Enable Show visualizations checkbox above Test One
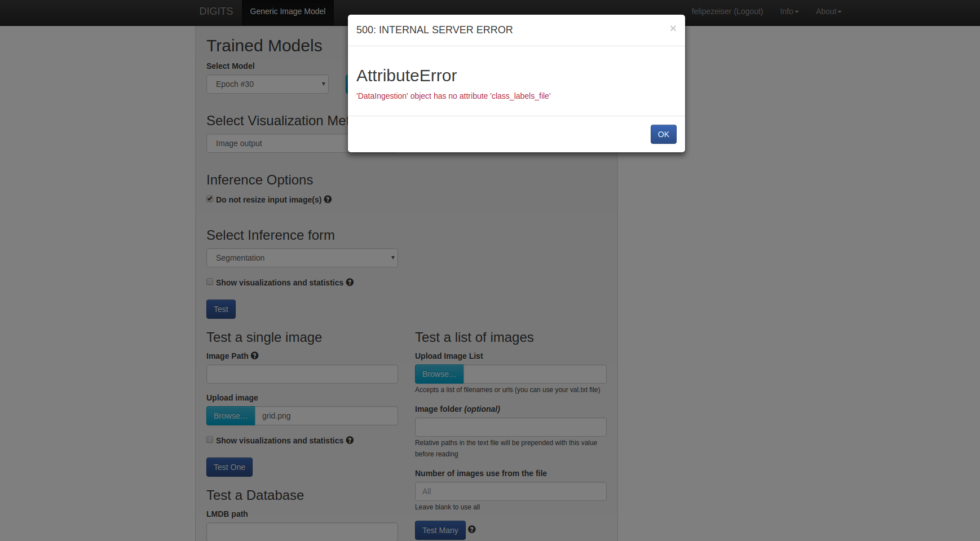 click(210, 439)
